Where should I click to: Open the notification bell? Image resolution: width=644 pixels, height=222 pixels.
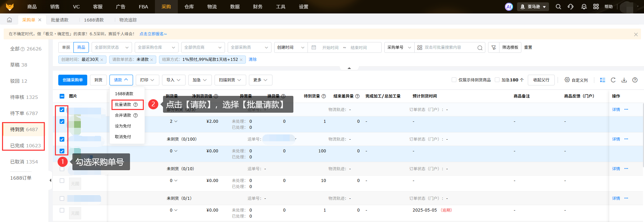(584, 7)
